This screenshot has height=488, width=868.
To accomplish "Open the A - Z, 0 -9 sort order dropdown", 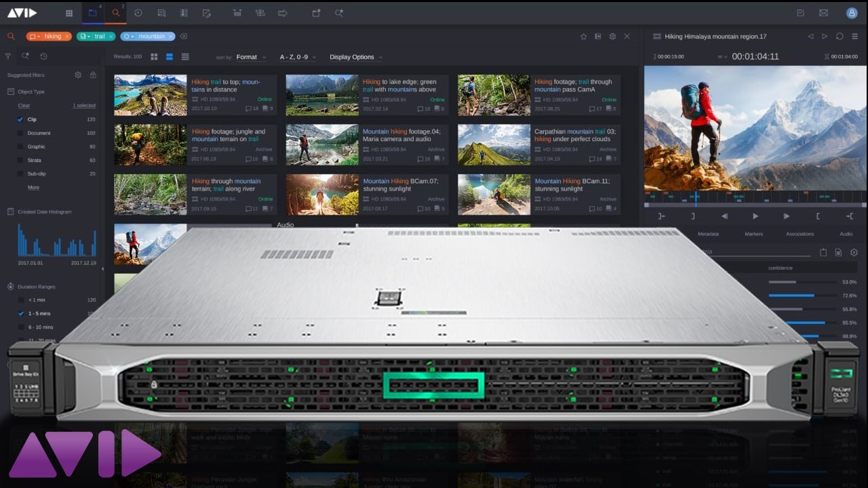I will click(297, 57).
